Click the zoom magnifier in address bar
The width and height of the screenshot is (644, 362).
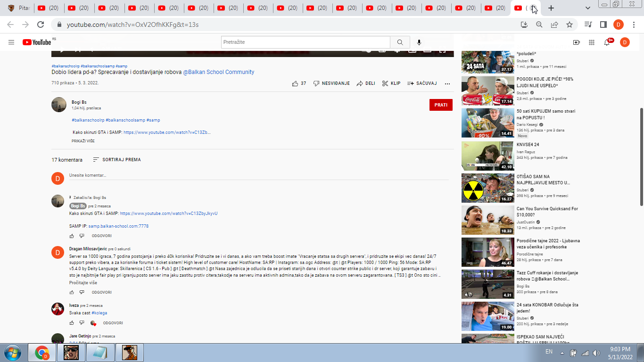coord(539,25)
